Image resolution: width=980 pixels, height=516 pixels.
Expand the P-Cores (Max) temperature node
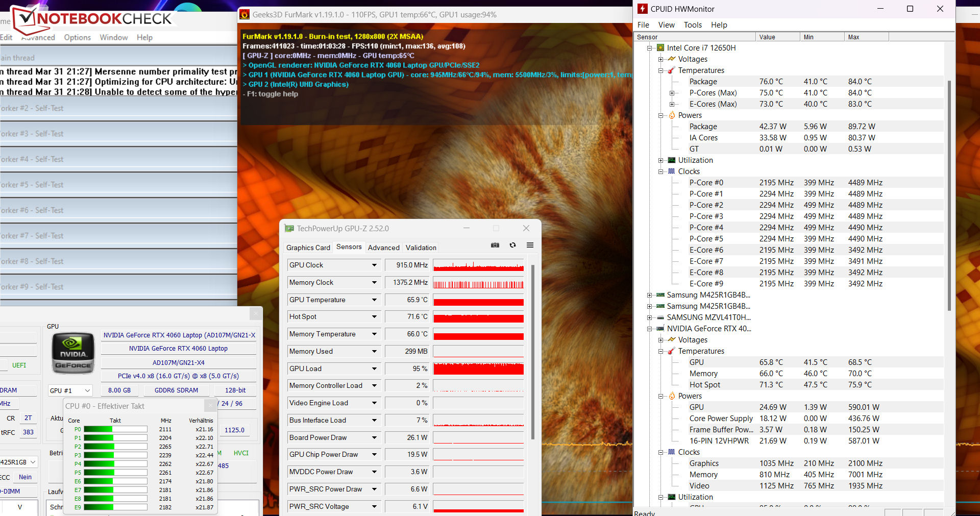pos(672,93)
